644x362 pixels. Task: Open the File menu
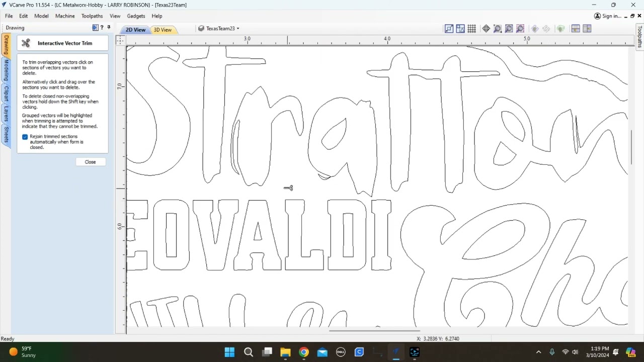[9, 16]
